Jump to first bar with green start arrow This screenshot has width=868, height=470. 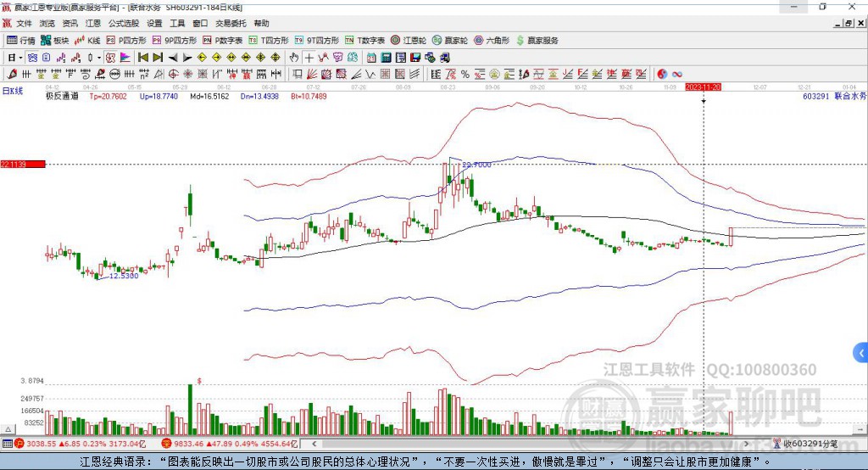click(x=142, y=58)
